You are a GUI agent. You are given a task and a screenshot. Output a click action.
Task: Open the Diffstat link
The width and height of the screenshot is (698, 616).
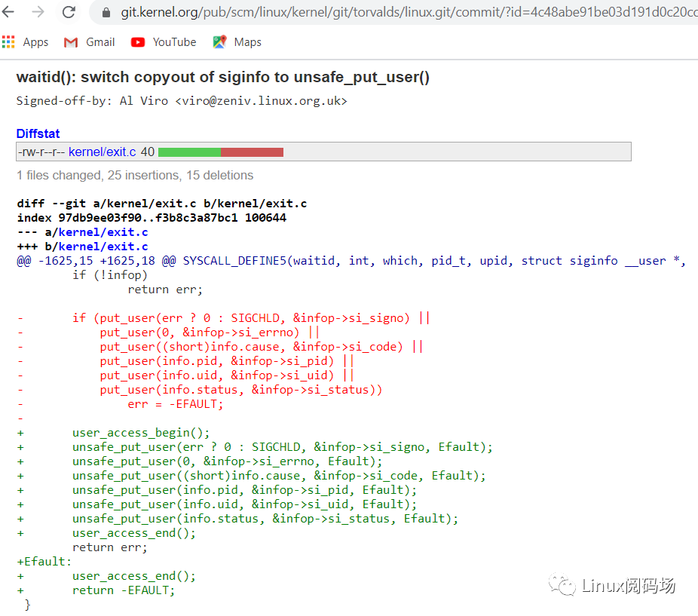[38, 133]
